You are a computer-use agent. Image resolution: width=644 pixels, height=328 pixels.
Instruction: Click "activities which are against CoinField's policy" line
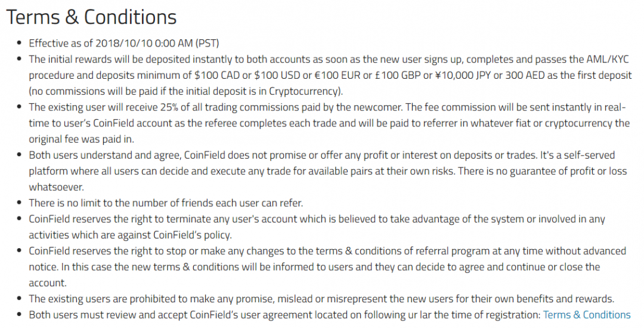(130, 235)
